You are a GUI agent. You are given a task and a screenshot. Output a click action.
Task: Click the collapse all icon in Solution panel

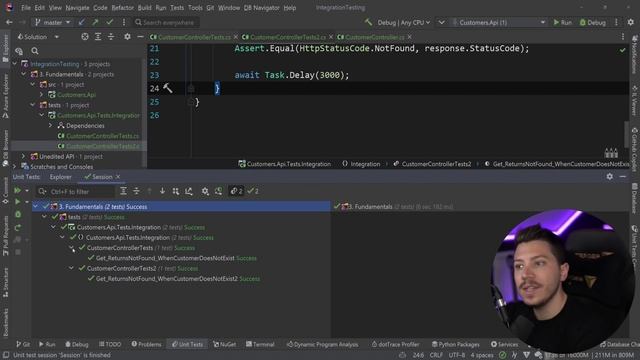click(111, 37)
